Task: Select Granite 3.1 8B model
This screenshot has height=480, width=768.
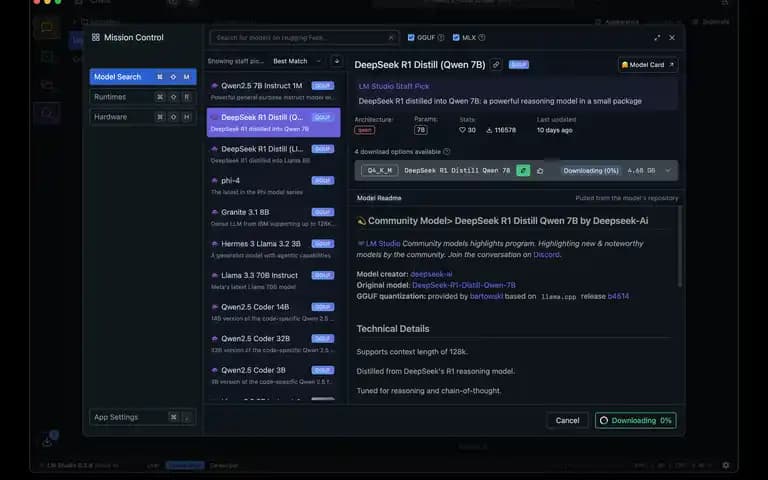Action: click(273, 217)
